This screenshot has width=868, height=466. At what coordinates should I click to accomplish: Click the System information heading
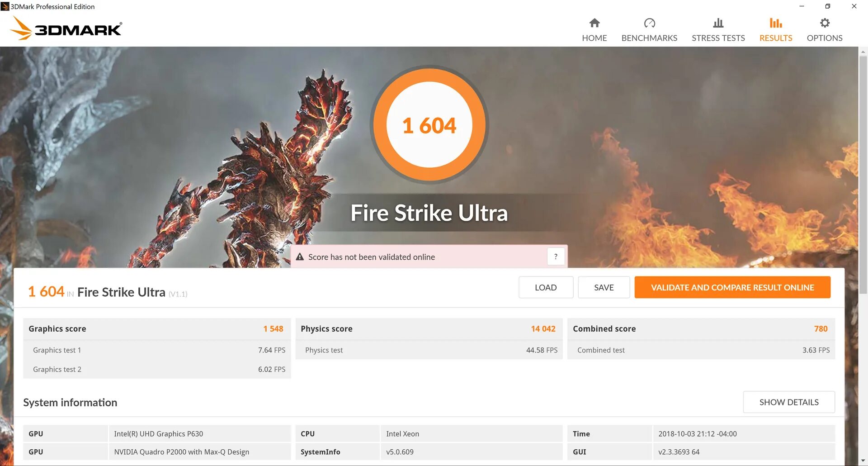click(x=70, y=402)
